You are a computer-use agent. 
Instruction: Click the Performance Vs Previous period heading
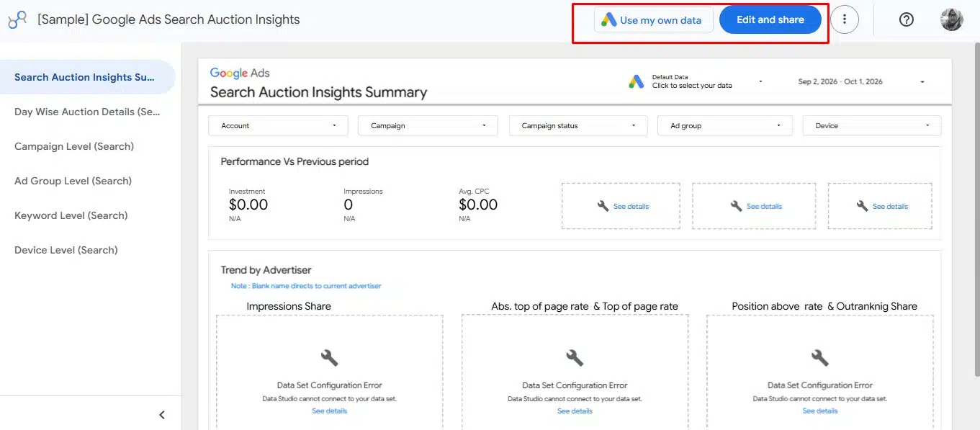pos(295,161)
